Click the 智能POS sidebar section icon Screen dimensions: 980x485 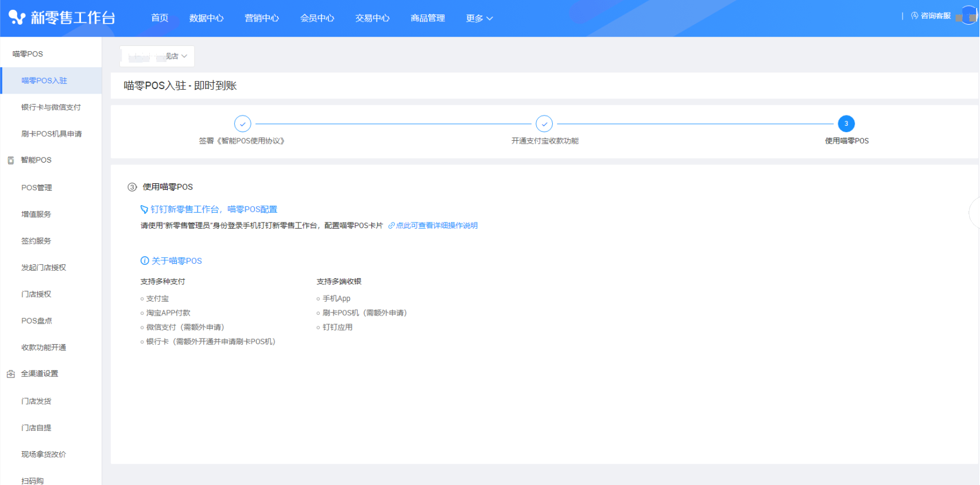pos(10,160)
